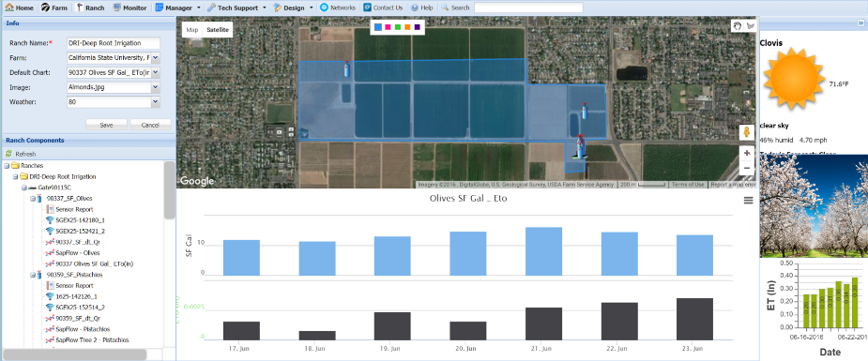This screenshot has height=361, width=868.
Task: Click the Ranch Name input field
Action: (113, 43)
